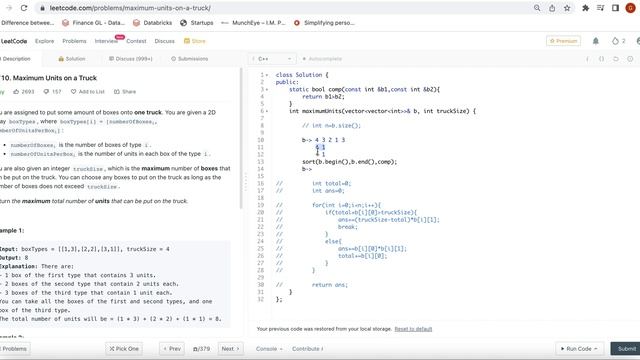
Task: Click the problem title Maximum Units on a Truck
Action: click(49, 78)
